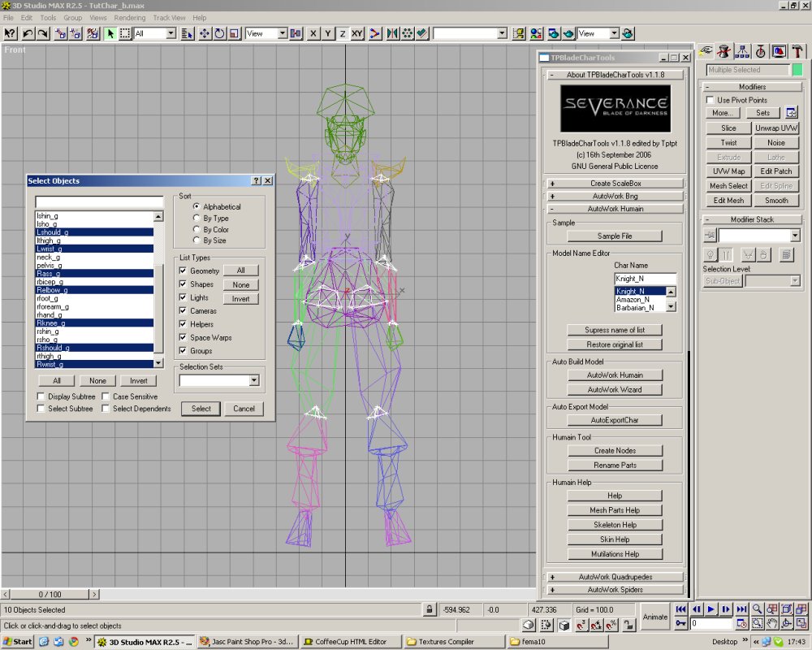Image resolution: width=812 pixels, height=650 pixels.
Task: Click the Animate button
Action: pos(655,617)
